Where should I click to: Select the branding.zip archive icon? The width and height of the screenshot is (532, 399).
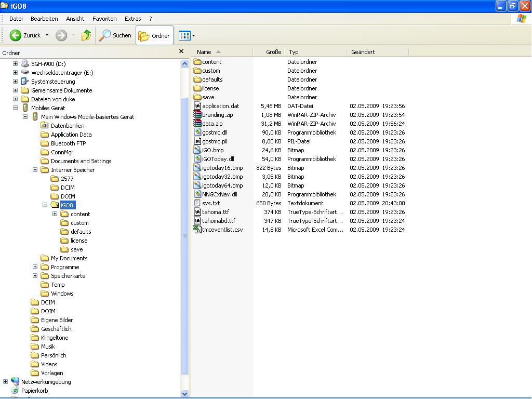[x=197, y=115]
